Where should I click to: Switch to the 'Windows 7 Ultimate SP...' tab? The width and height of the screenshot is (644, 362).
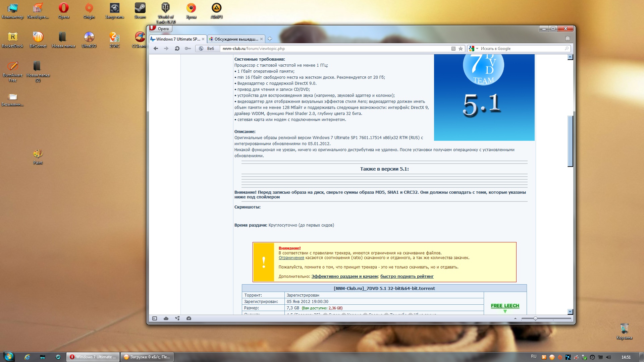point(177,39)
